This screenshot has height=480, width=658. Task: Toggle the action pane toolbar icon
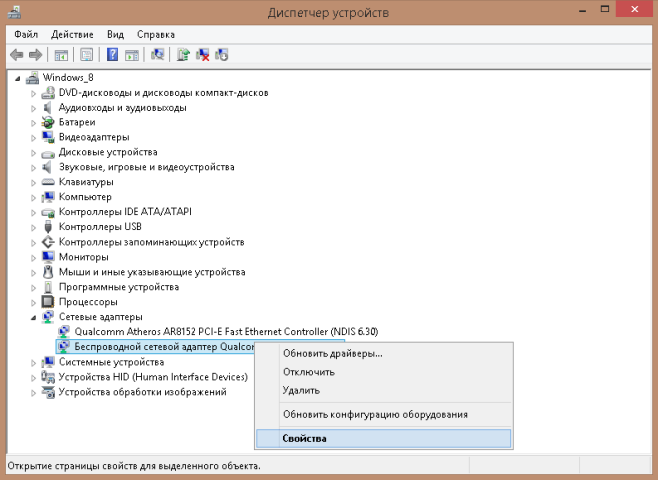click(132, 55)
